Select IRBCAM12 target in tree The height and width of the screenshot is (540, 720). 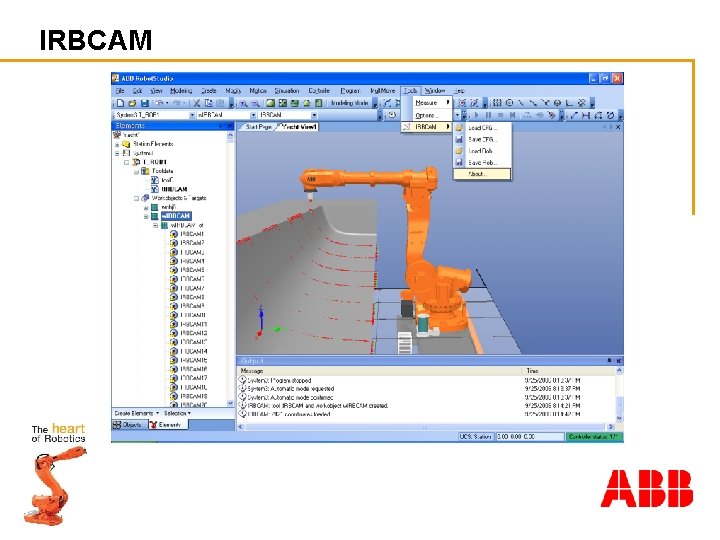(x=193, y=333)
